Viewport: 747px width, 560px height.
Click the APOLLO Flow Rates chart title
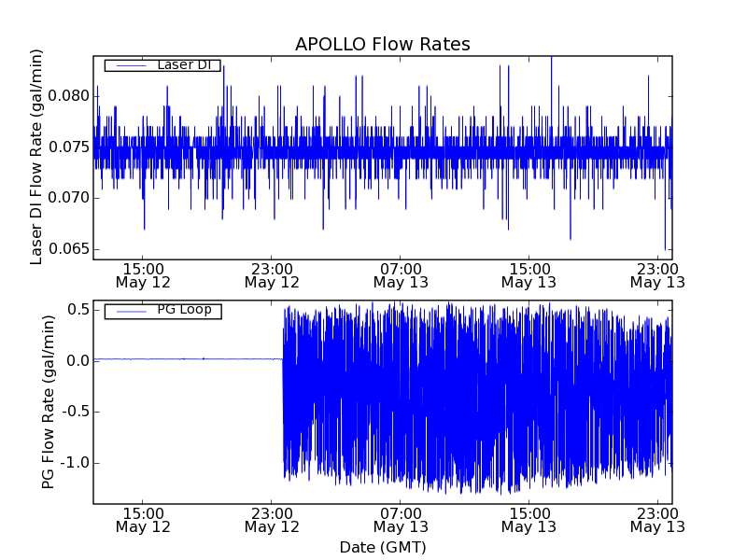click(x=382, y=45)
